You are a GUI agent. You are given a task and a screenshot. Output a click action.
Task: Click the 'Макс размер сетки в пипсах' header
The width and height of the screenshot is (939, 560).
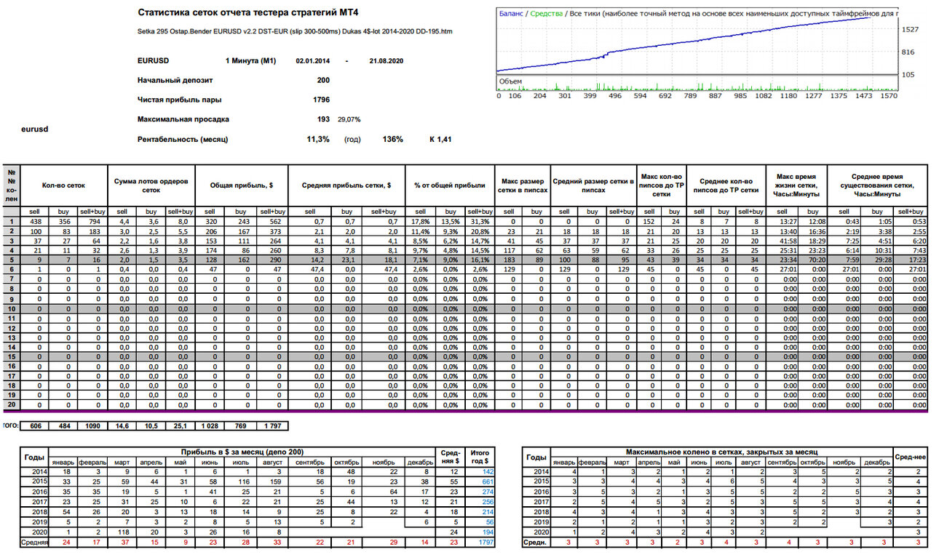pyautogui.click(x=522, y=185)
